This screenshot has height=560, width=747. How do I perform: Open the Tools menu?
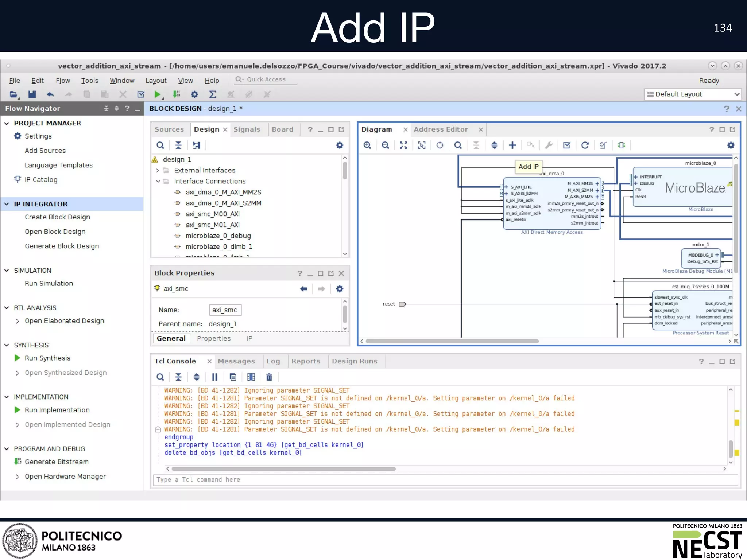[90, 81]
